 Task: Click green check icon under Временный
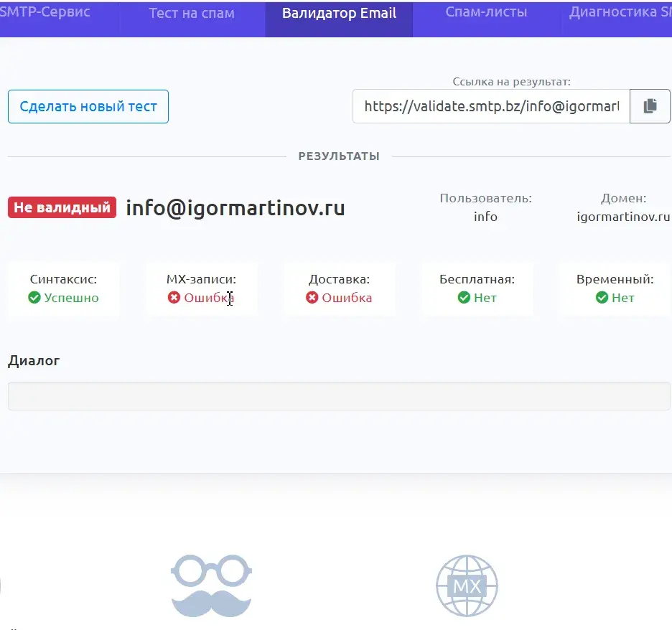point(602,297)
